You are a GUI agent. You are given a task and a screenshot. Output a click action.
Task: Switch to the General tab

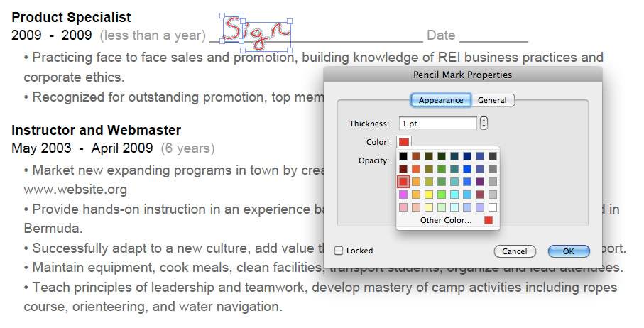[492, 100]
